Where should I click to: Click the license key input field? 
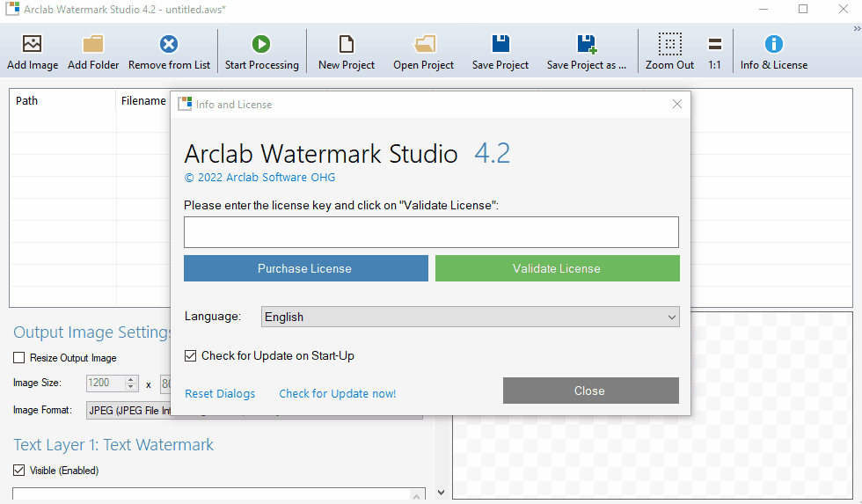point(431,232)
